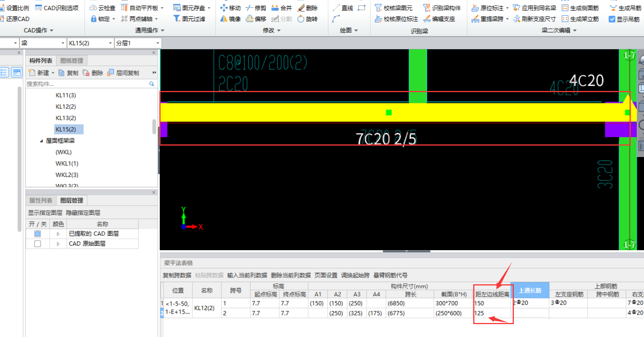Open 图元过滤 filter
The width and height of the screenshot is (644, 337).
click(x=189, y=19)
